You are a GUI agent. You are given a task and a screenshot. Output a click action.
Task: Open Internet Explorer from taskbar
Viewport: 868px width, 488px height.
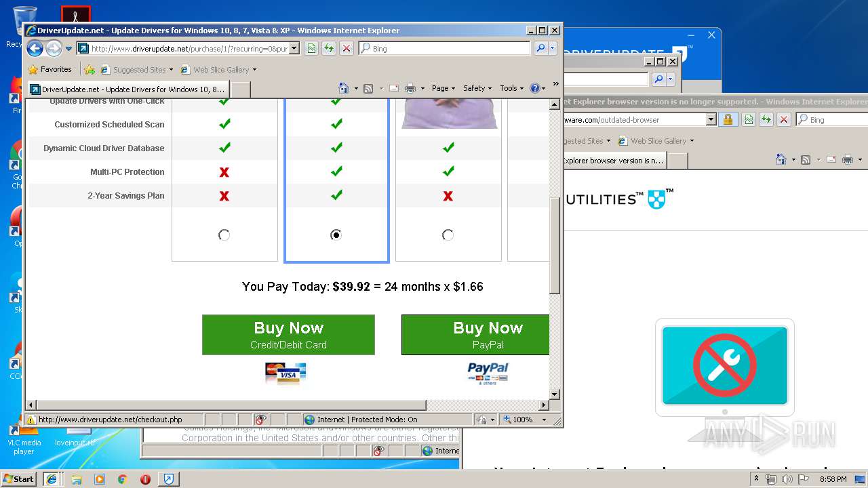51,479
